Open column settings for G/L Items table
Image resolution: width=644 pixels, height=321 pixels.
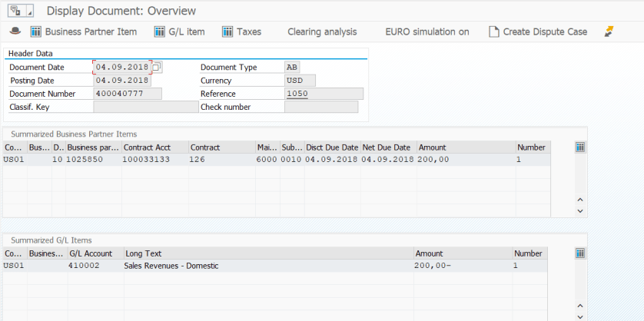click(580, 254)
